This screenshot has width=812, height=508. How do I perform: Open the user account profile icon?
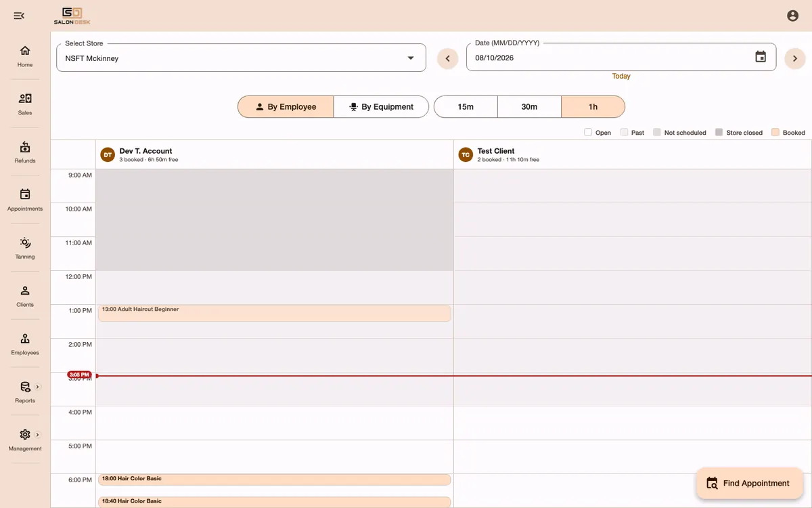pyautogui.click(x=792, y=16)
